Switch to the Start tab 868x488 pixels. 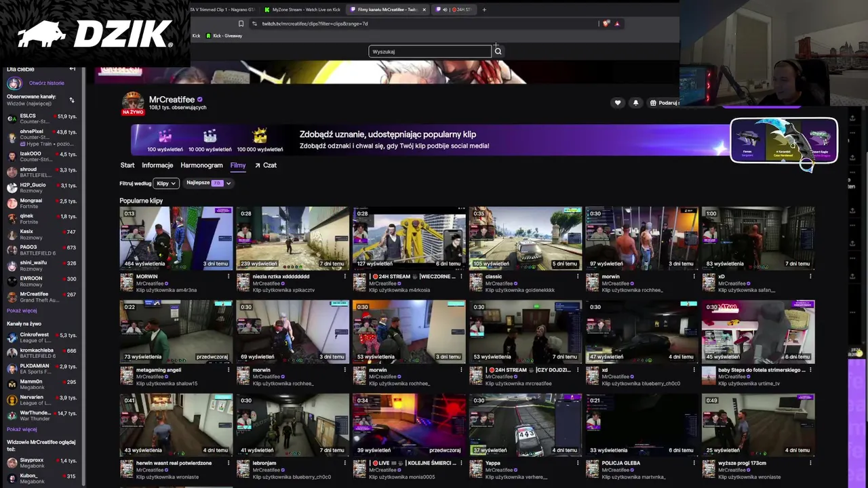[x=127, y=165]
